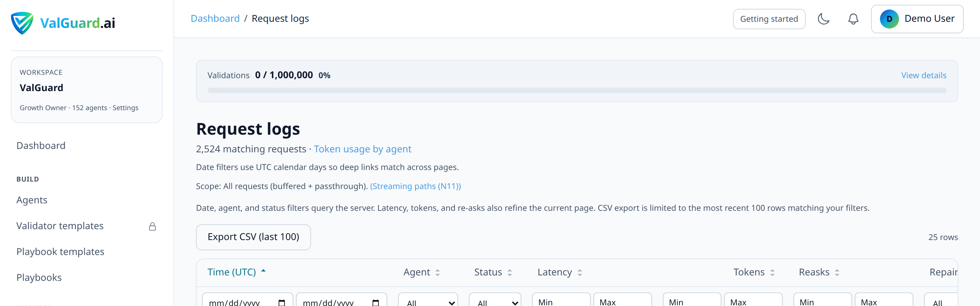This screenshot has height=306, width=980.
Task: Click sort arrows beside Status column
Action: click(510, 273)
